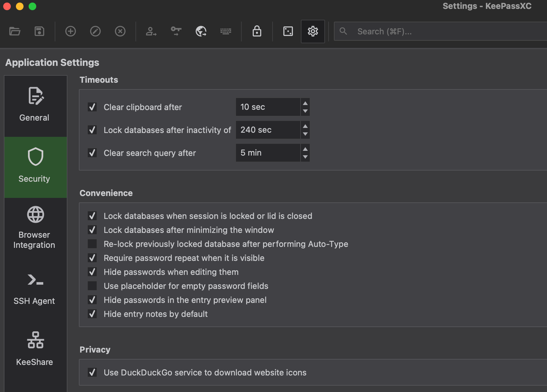This screenshot has height=392, width=547.
Task: Click the Search input field
Action: [x=445, y=31]
